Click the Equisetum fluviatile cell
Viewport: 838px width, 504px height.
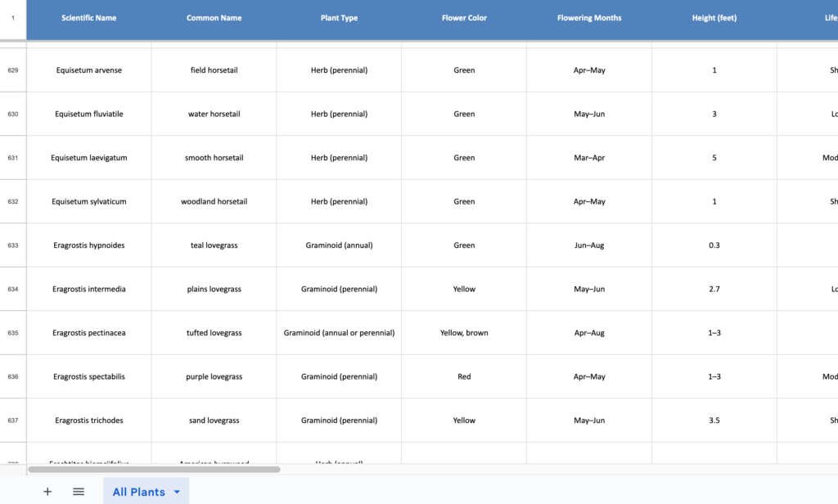[x=88, y=114]
